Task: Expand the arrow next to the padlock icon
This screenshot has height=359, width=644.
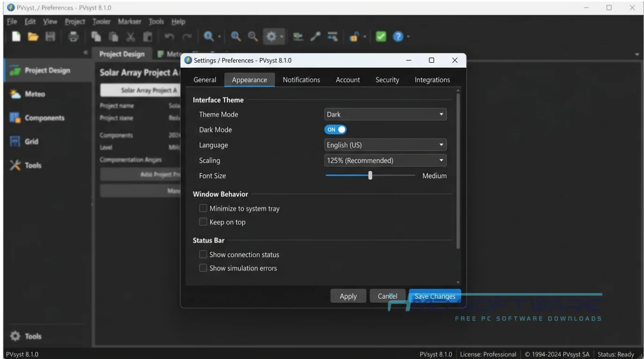Action: (364, 37)
